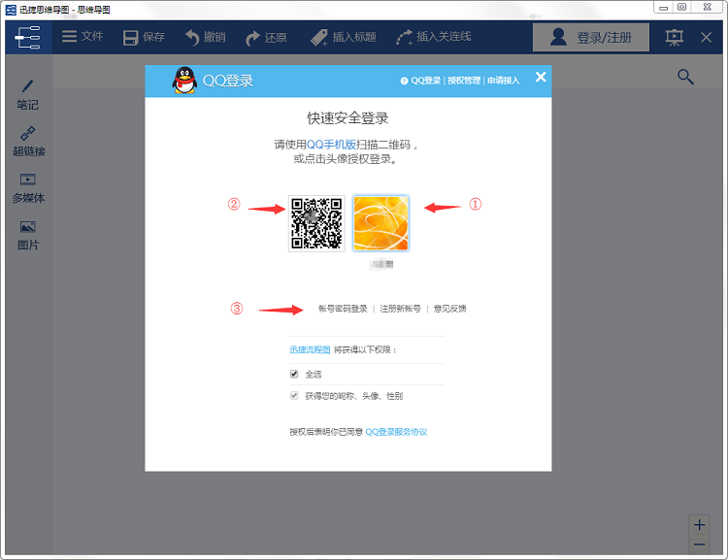Image resolution: width=728 pixels, height=560 pixels.
Task: Open 申请接入 link in dialog header
Action: click(x=503, y=81)
